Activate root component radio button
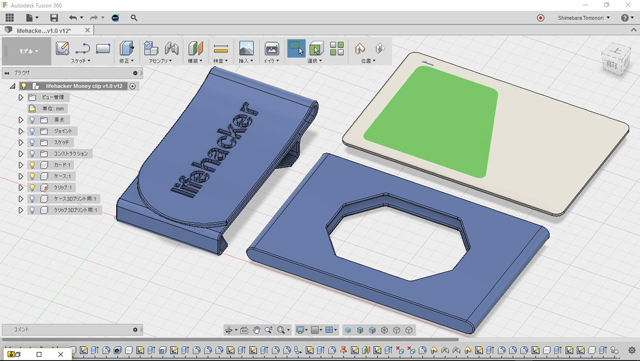The width and height of the screenshot is (640, 361). (132, 86)
